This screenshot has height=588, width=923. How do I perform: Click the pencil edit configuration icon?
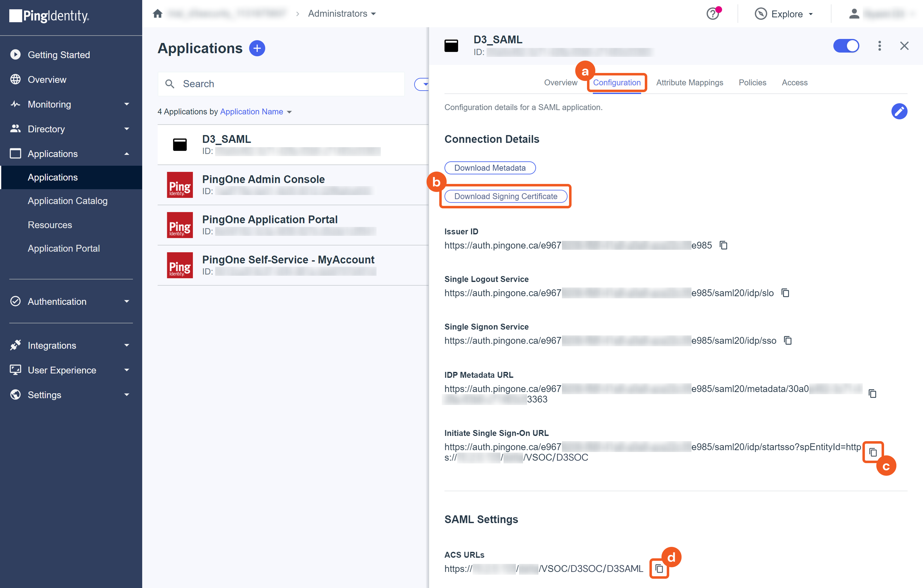(899, 112)
